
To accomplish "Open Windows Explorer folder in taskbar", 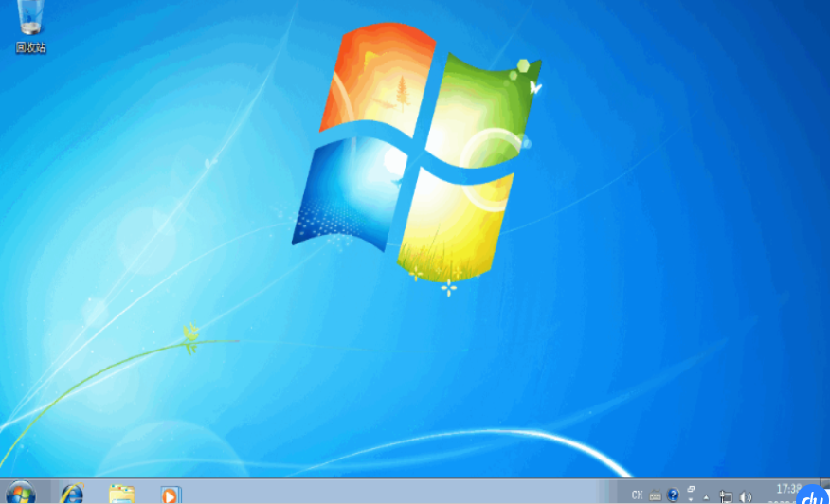I will click(x=121, y=494).
